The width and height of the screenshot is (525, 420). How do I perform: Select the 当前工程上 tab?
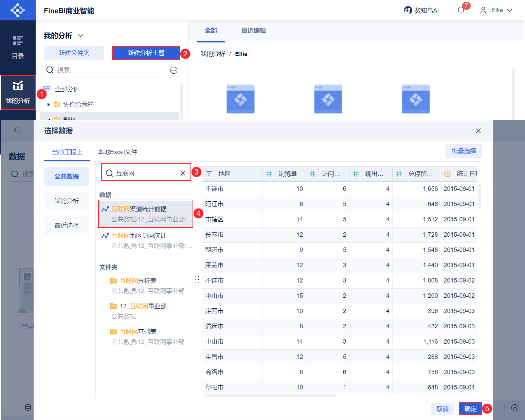pos(67,152)
